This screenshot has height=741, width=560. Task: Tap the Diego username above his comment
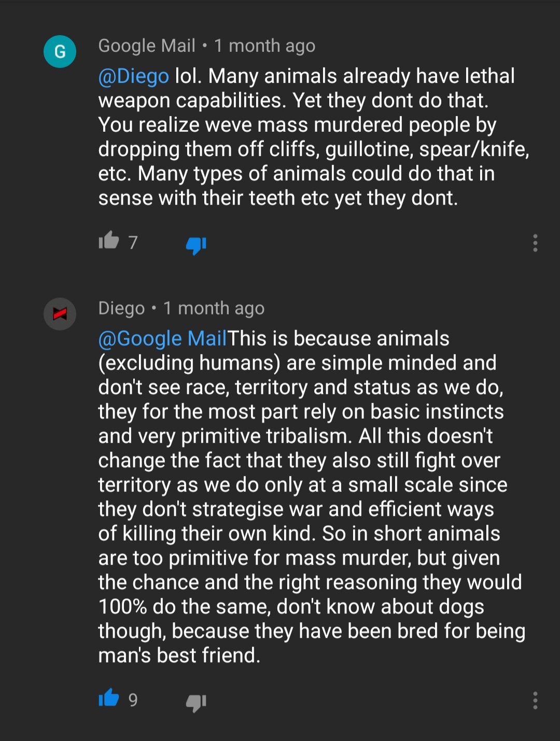pyautogui.click(x=121, y=308)
